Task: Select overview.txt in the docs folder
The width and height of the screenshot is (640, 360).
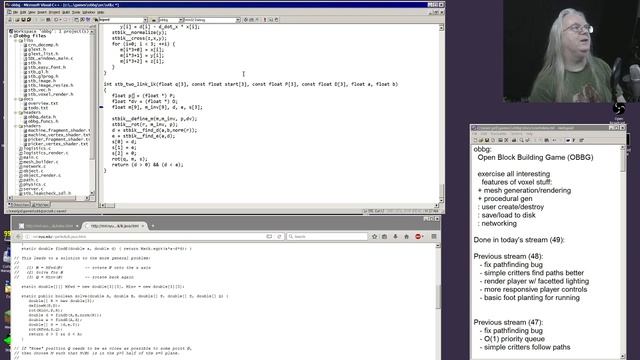Action: pyautogui.click(x=43, y=103)
